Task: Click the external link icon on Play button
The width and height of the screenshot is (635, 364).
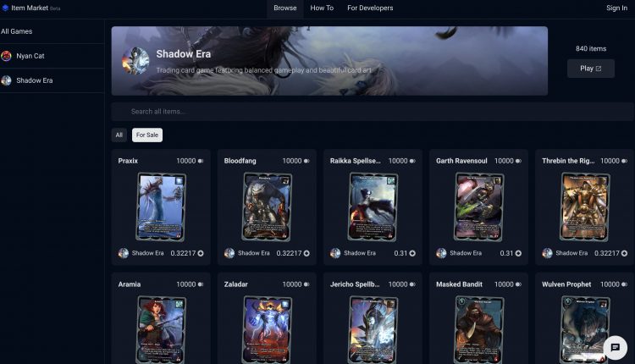Action: [599, 69]
